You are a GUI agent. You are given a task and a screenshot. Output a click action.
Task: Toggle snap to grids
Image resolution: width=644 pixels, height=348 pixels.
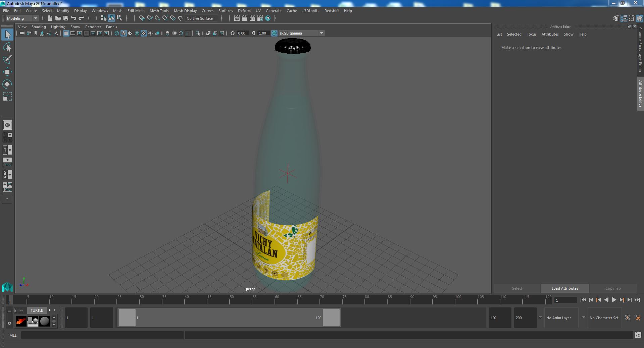coord(142,18)
